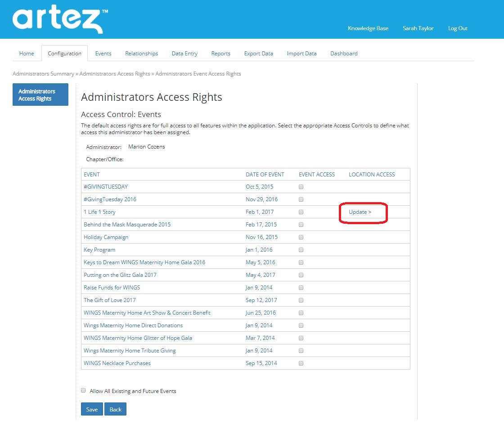The height and width of the screenshot is (429, 504).
Task: Click Wings Maternity Home Direct Donations
Action: 133,325
